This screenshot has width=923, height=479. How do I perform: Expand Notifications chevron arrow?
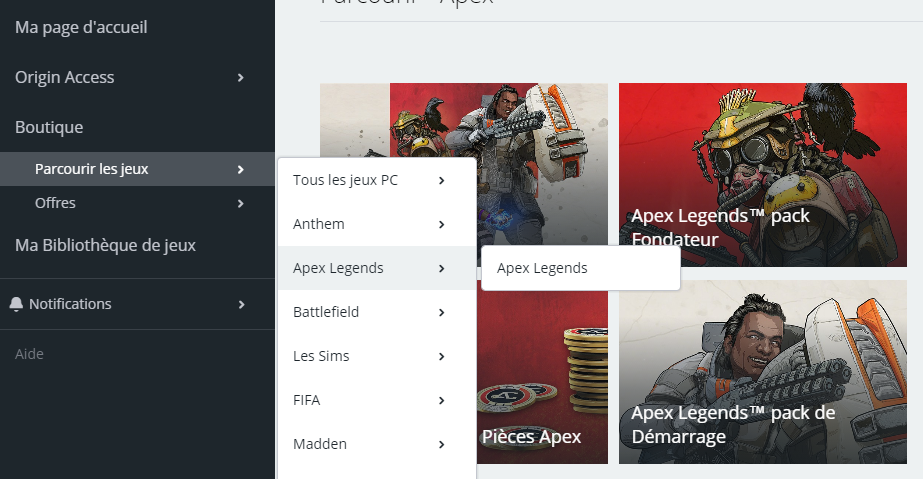tap(241, 304)
